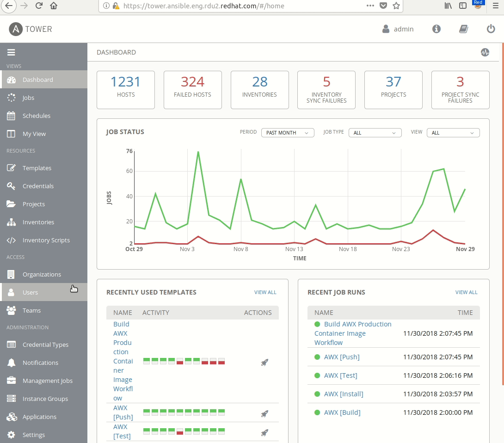The width and height of the screenshot is (504, 443).
Task: Open the 28 Inventories card
Action: click(x=260, y=90)
